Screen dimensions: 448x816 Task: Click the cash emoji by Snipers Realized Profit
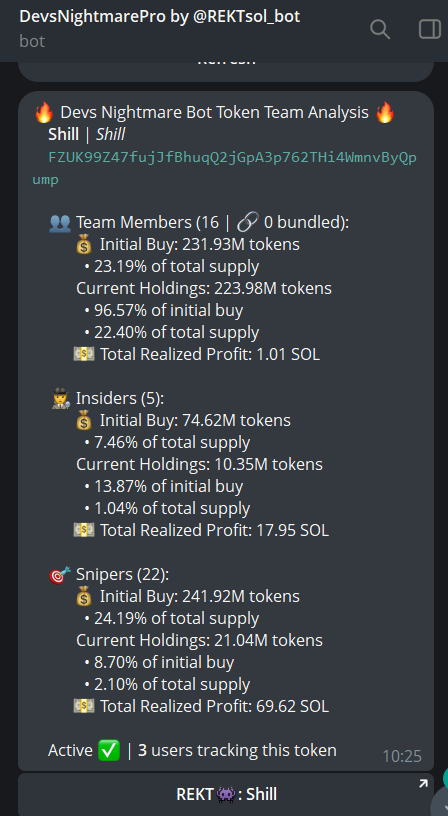pos(84,706)
